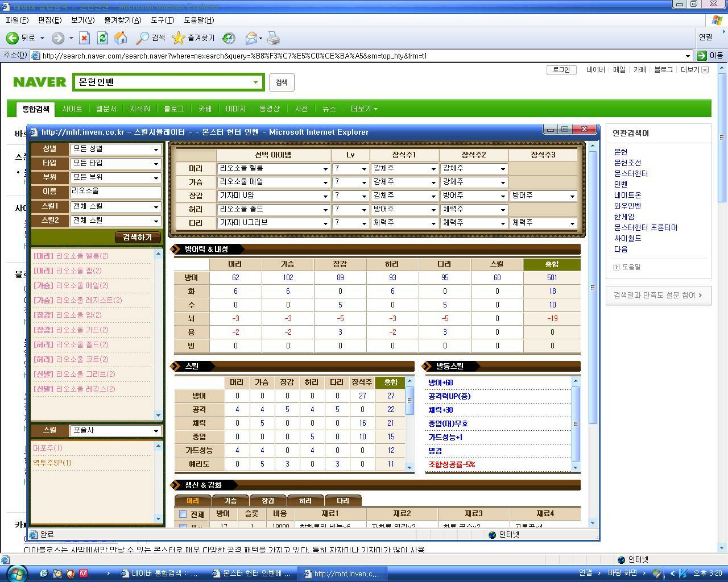Open the 성별 dropdown
Viewport: 728px width, 582px height.
tap(115, 149)
